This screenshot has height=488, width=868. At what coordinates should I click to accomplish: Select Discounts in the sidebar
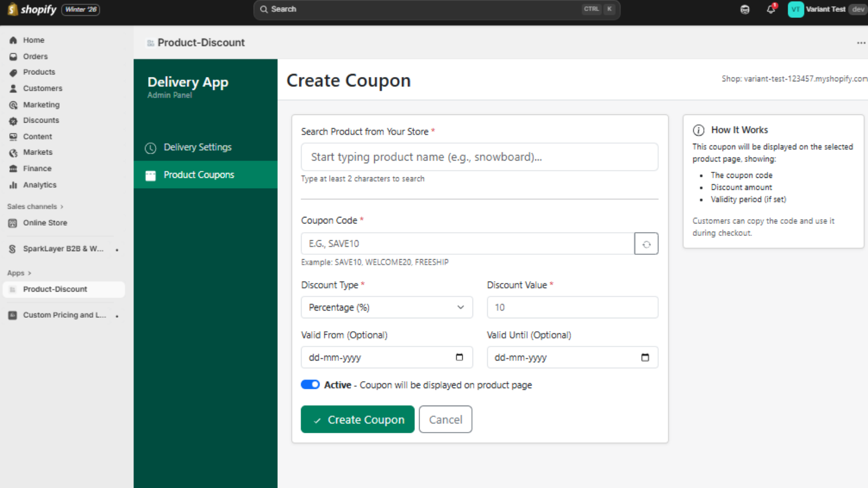[x=41, y=120]
